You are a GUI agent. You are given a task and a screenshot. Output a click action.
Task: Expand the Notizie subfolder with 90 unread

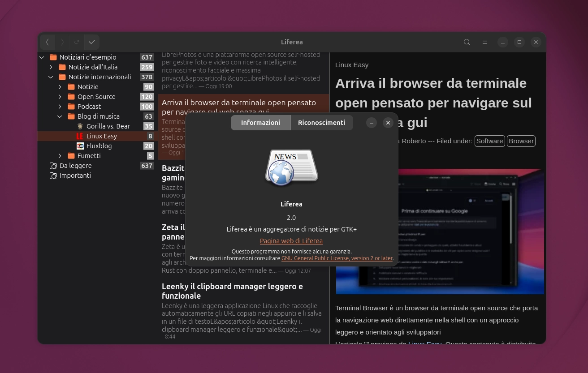click(60, 87)
